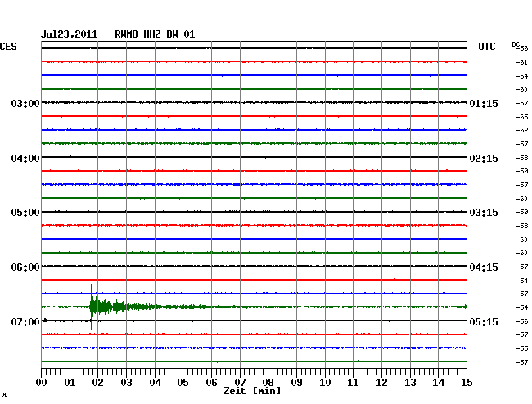Image resolution: width=532 pixels, height=404 pixels.
Task: Click minute tick label 12 on axis
Action: coord(381,383)
